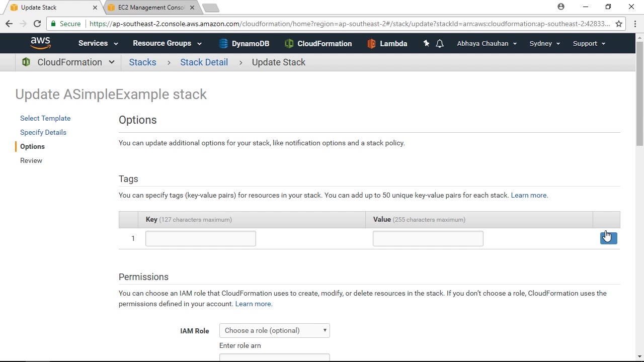
Task: Click the Learn more link under Tags
Action: coord(529,195)
